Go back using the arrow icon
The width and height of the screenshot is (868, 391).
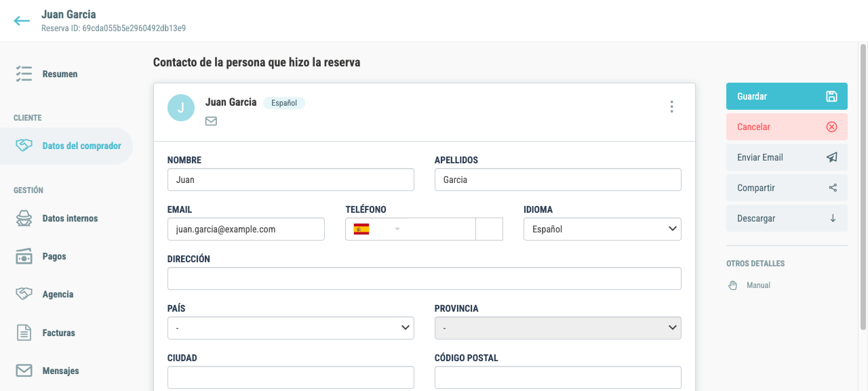coord(22,21)
